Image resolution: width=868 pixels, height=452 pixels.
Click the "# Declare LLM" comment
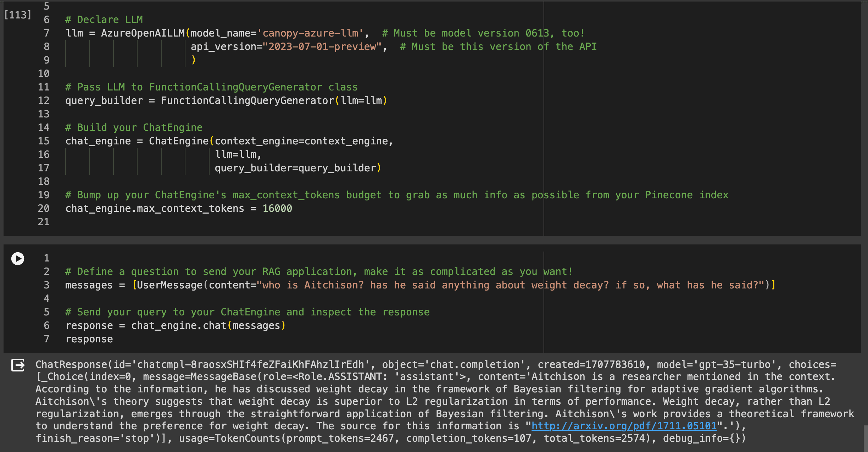pos(104,20)
